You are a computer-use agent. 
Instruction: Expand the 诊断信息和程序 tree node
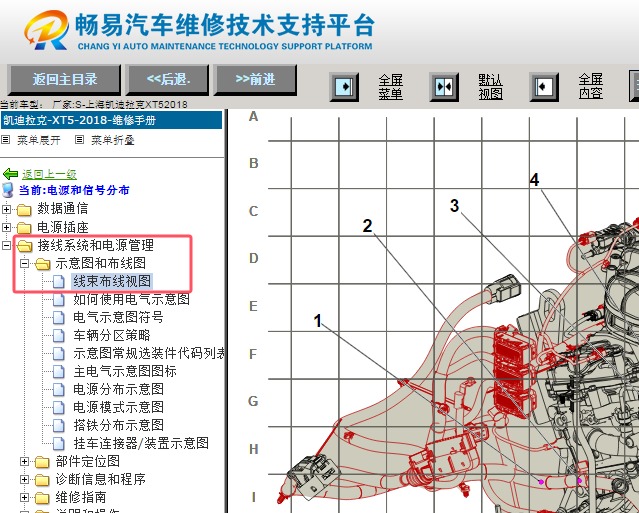click(x=24, y=480)
